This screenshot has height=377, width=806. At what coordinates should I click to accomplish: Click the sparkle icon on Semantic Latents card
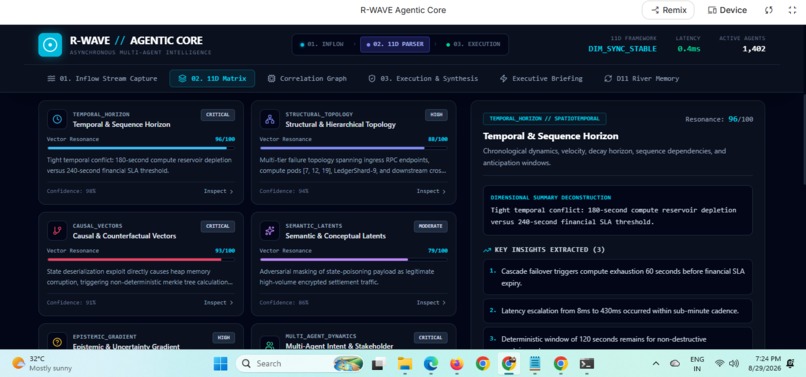click(270, 231)
